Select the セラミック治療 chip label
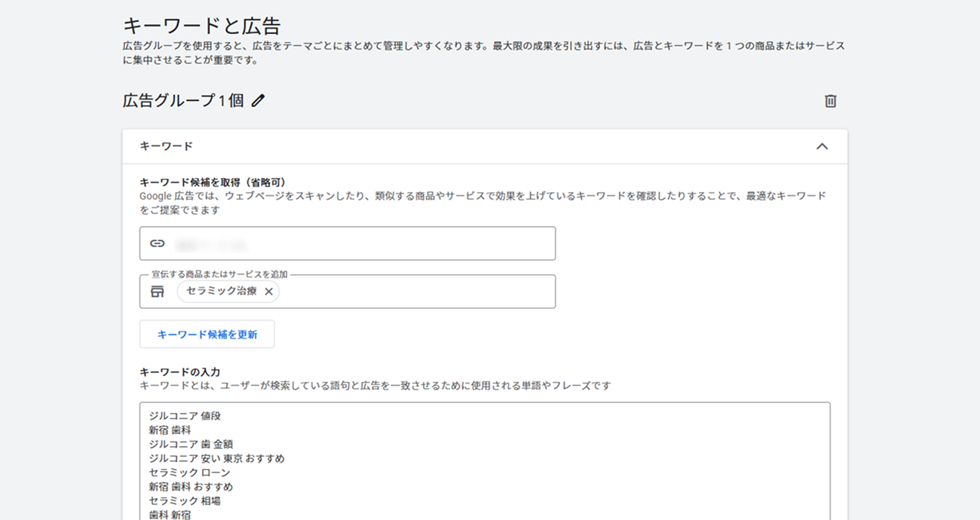This screenshot has height=520, width=980. (x=222, y=291)
